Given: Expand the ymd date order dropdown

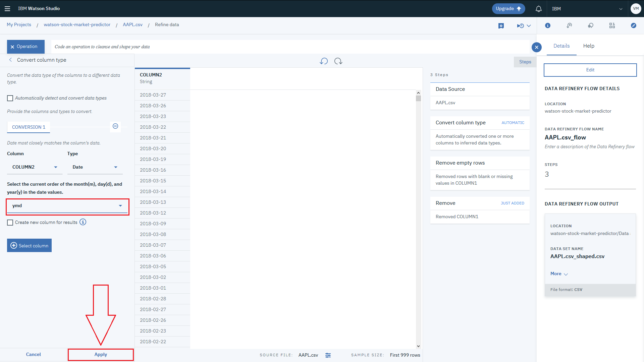Looking at the screenshot, I should point(67,206).
